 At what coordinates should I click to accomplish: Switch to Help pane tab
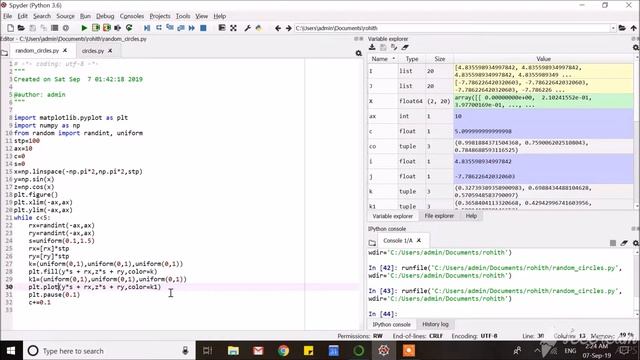[471, 216]
